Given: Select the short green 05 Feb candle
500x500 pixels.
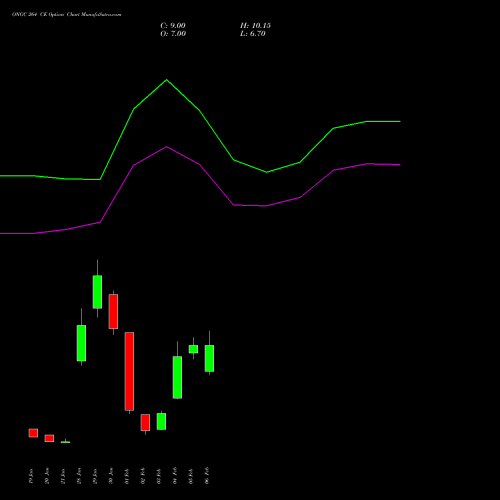Looking at the screenshot, I should 193,349.
